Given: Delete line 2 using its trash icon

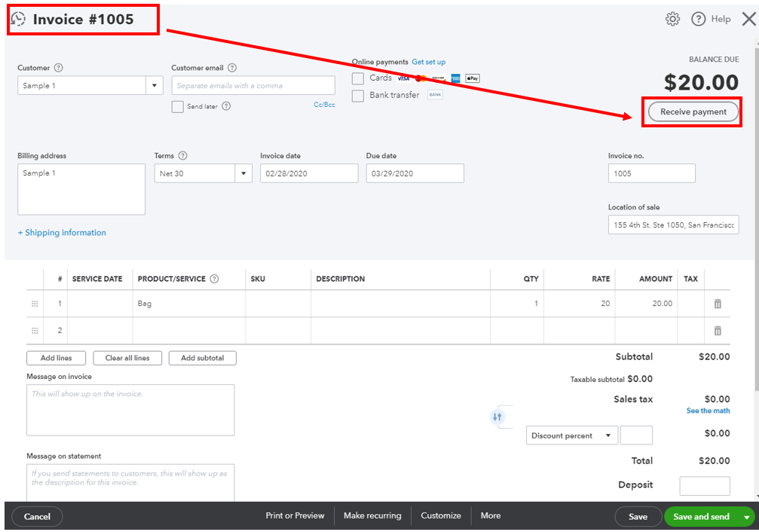Looking at the screenshot, I should coord(717,330).
